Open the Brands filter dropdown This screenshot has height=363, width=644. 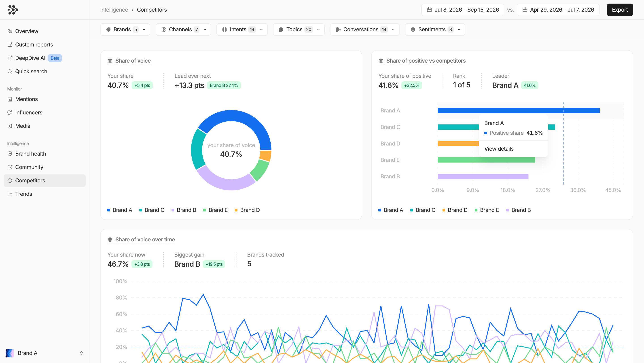tap(125, 30)
